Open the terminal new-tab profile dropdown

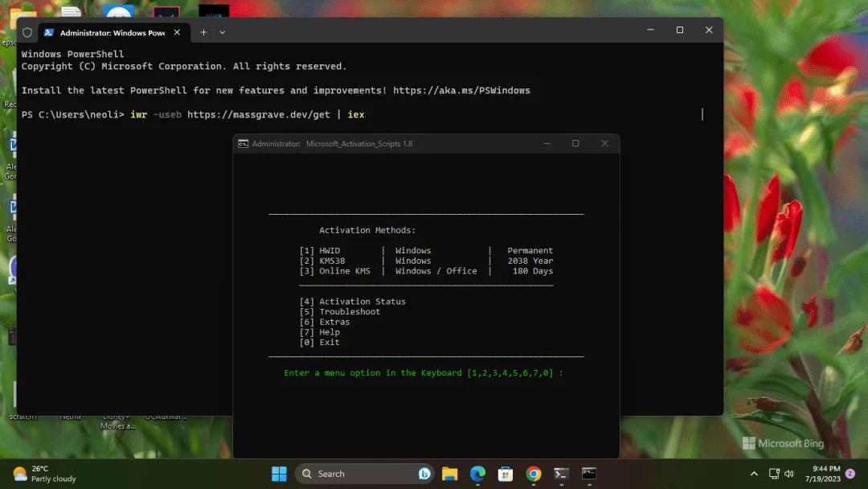tap(222, 33)
